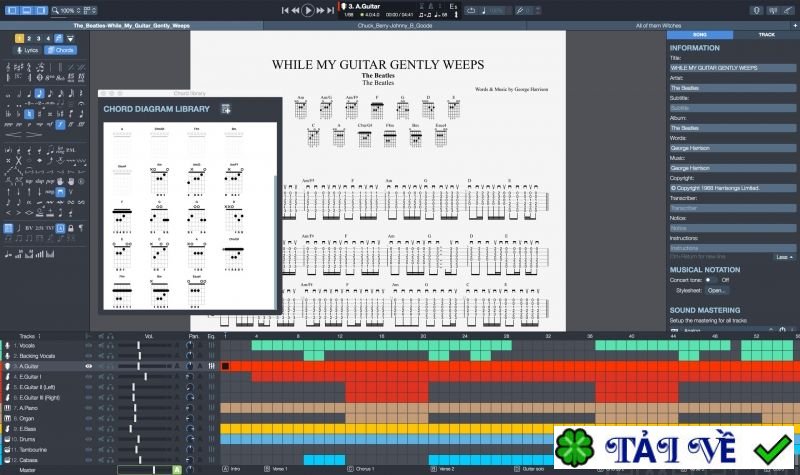
Task: Rewind one bar in transport
Action: pos(295,10)
